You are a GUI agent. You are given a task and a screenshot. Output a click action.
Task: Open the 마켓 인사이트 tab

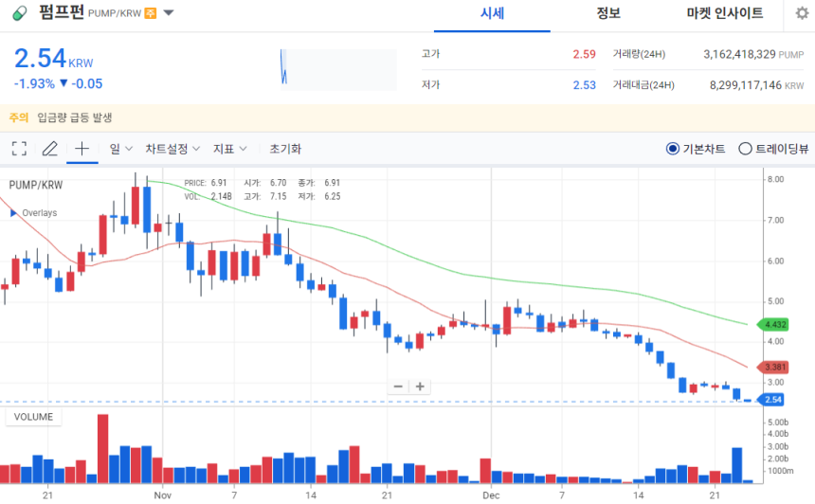pyautogui.click(x=725, y=13)
